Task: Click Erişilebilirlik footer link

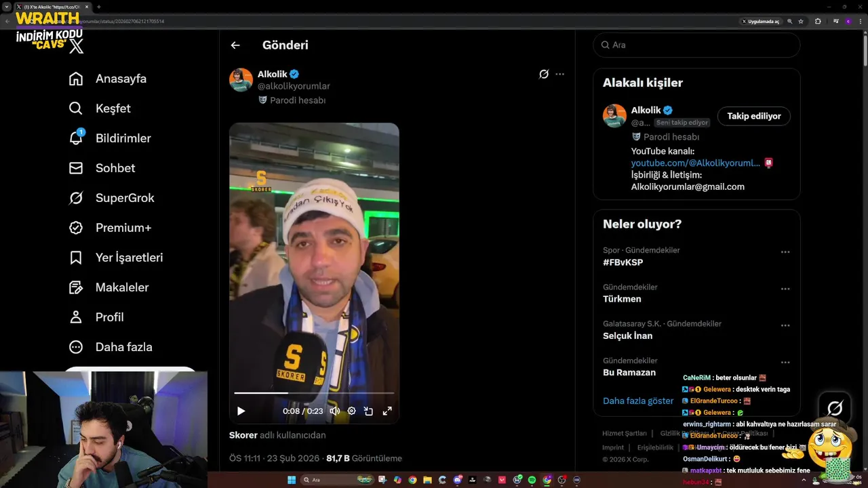Action: pos(655,447)
